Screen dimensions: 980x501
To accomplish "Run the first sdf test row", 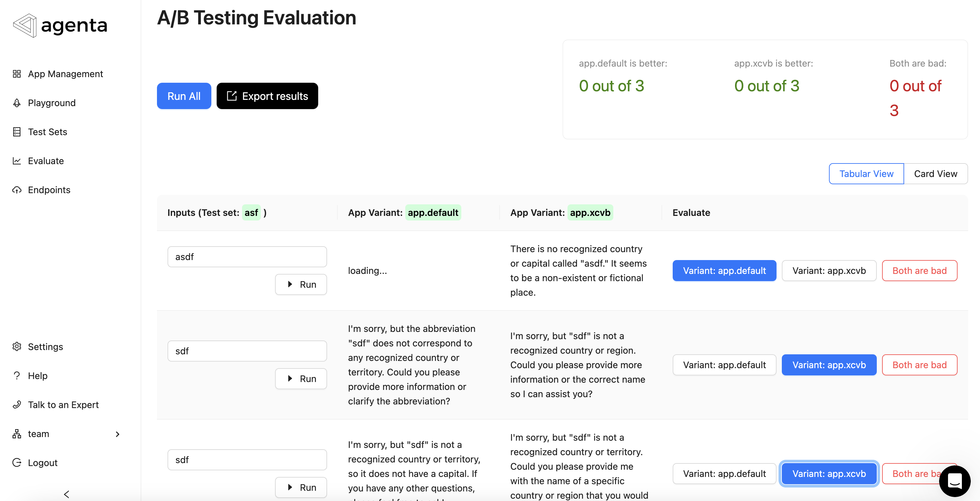I will (x=301, y=378).
